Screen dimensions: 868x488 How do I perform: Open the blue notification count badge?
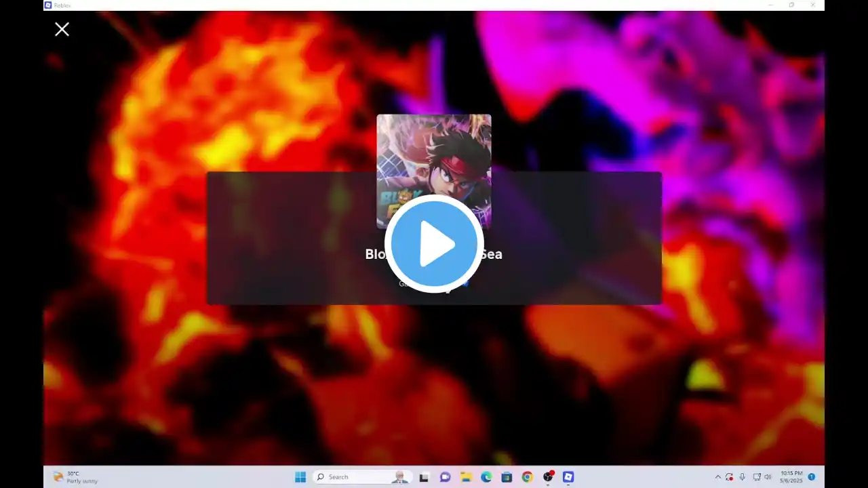812,477
